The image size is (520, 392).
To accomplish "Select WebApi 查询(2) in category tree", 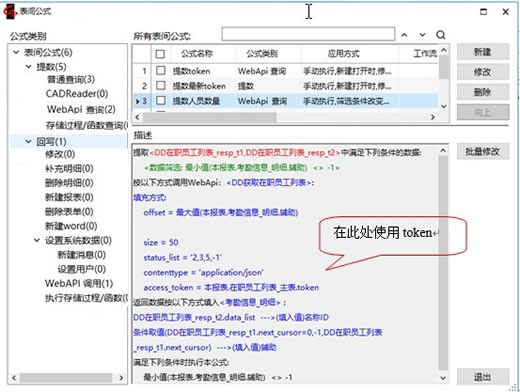I will pos(81,109).
